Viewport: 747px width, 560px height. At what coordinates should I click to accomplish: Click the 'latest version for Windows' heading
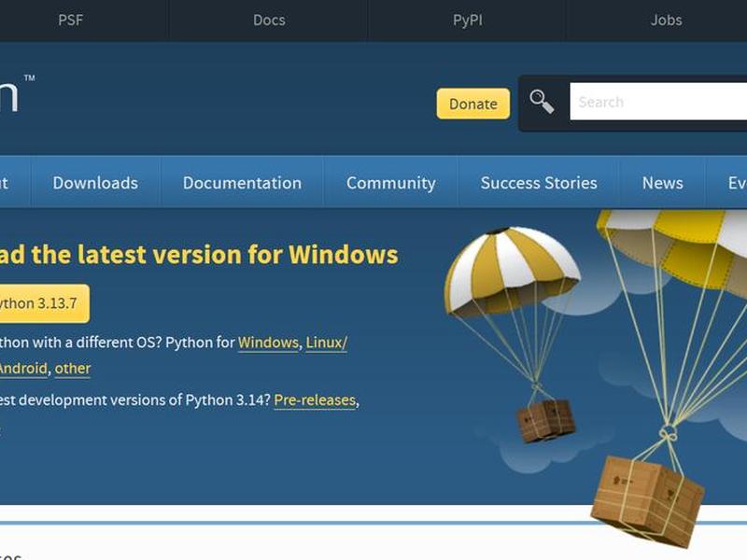tap(199, 254)
